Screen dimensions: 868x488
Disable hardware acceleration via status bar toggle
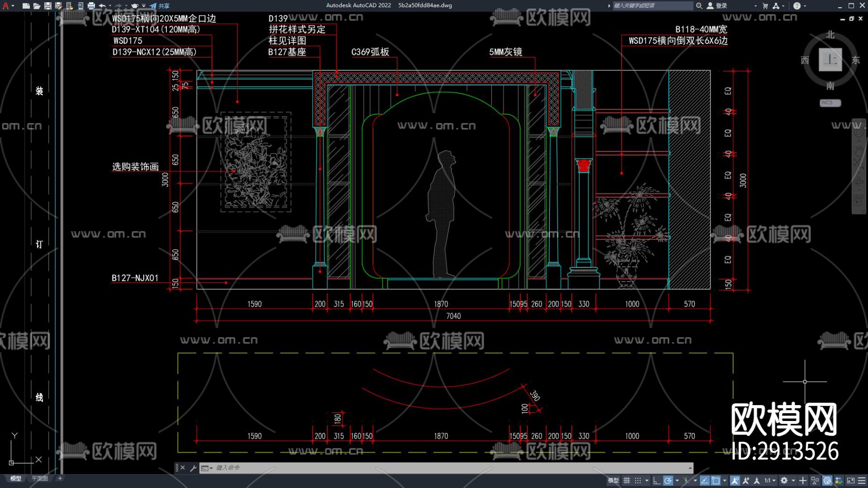tap(827, 481)
